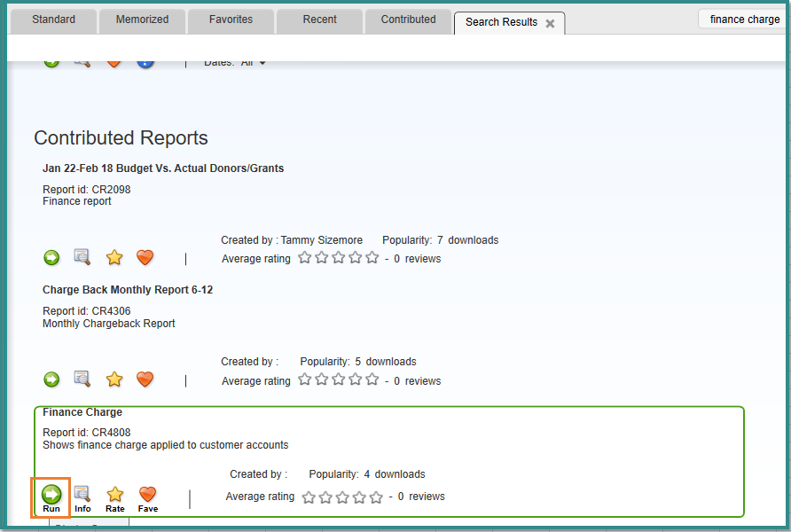Open the Memorized tab

click(x=142, y=20)
